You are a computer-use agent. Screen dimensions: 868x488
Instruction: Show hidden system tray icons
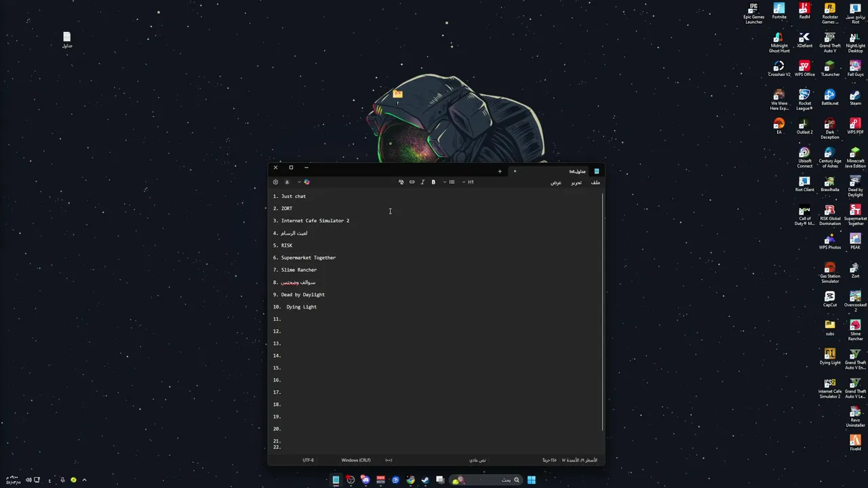point(84,480)
